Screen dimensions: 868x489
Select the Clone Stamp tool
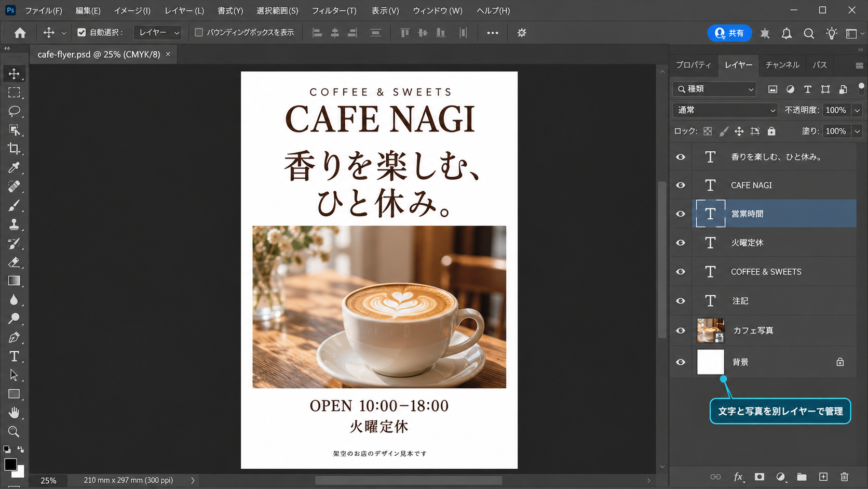[14, 224]
